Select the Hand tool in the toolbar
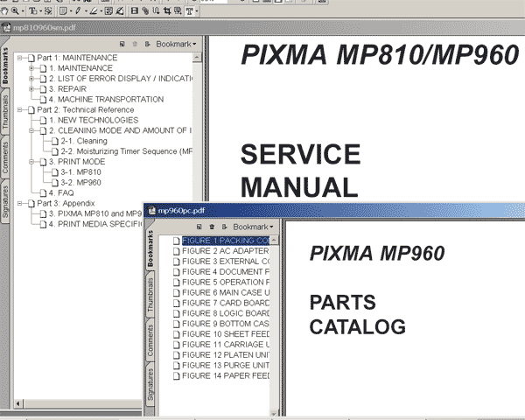This screenshot has width=525, height=420. click(x=4, y=11)
